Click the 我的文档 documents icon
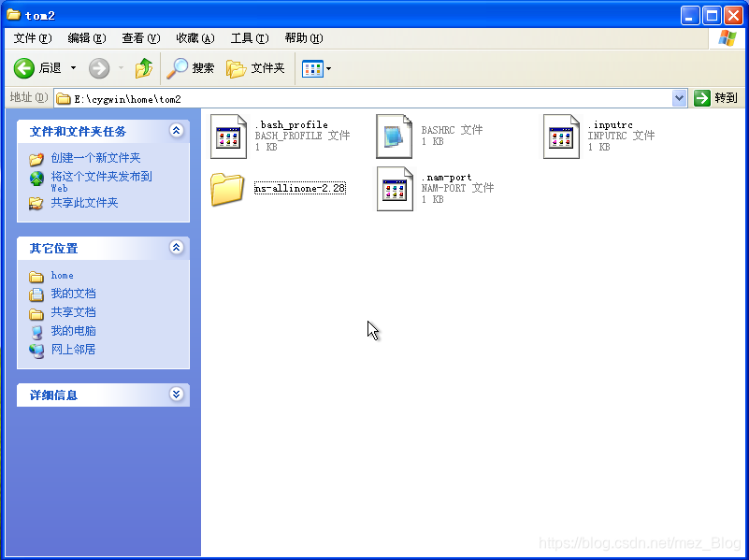This screenshot has height=560, width=749. pyautogui.click(x=36, y=294)
